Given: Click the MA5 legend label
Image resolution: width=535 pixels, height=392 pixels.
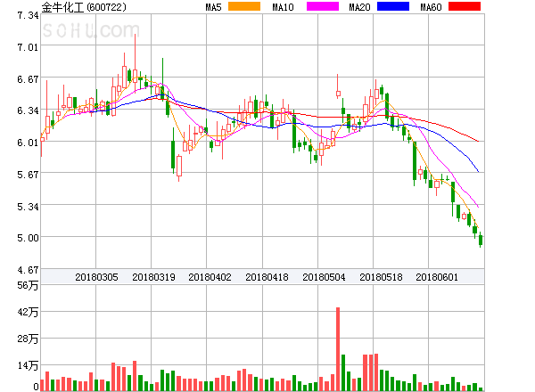Looking at the screenshot, I should (x=214, y=7).
